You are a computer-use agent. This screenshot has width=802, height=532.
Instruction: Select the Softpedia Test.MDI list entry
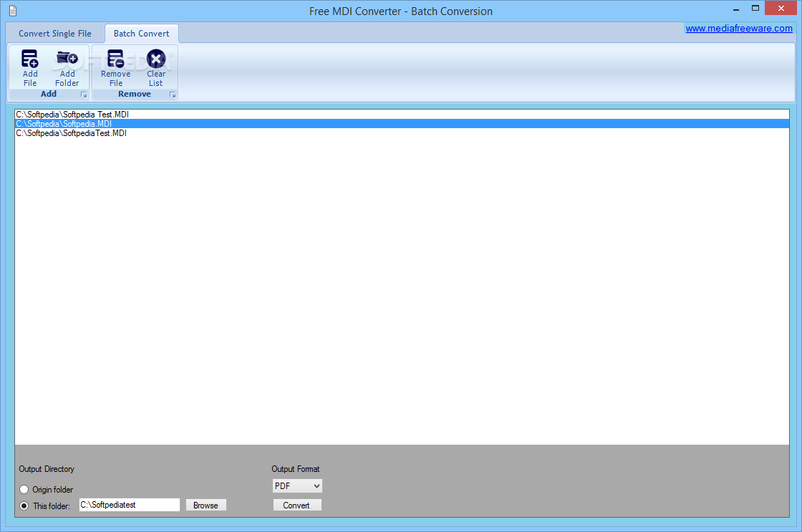402,115
